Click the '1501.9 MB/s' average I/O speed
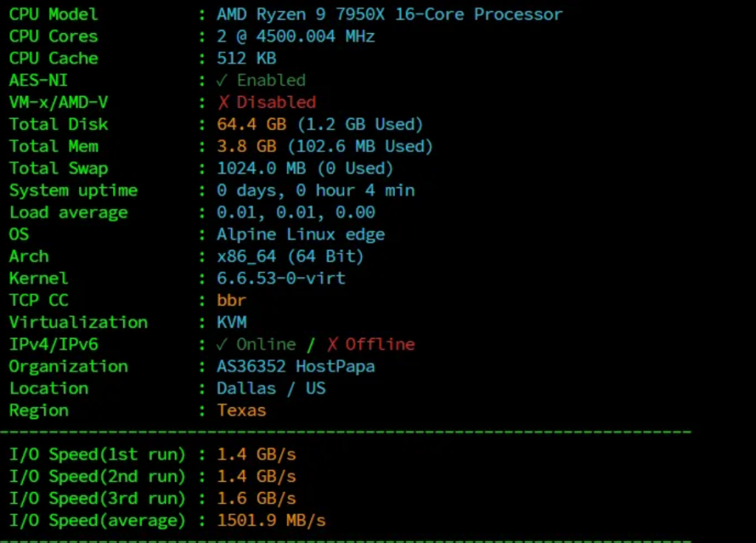756x543 pixels. 271,520
